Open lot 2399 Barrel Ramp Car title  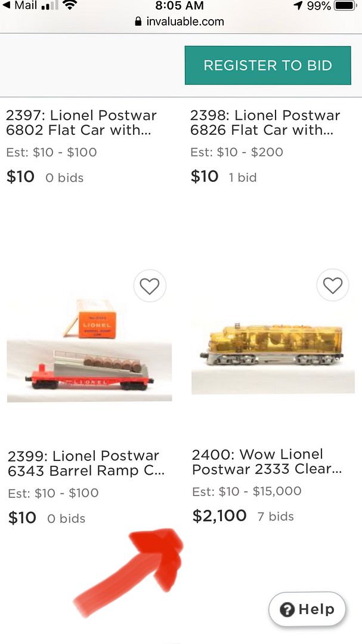point(86,463)
